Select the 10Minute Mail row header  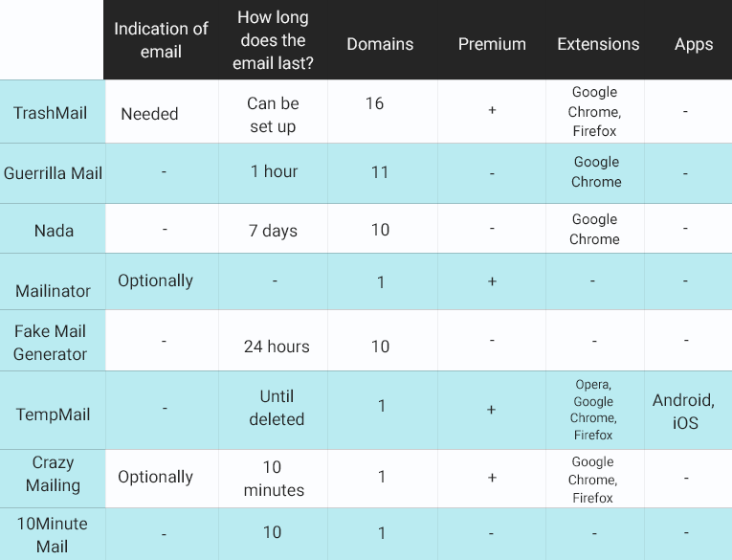[53, 535]
